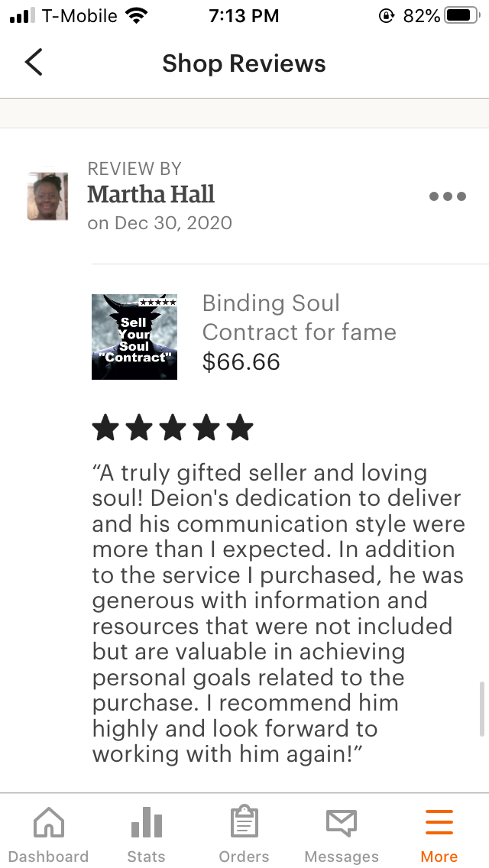
Task: Open the Stats bar chart icon
Action: (x=146, y=822)
